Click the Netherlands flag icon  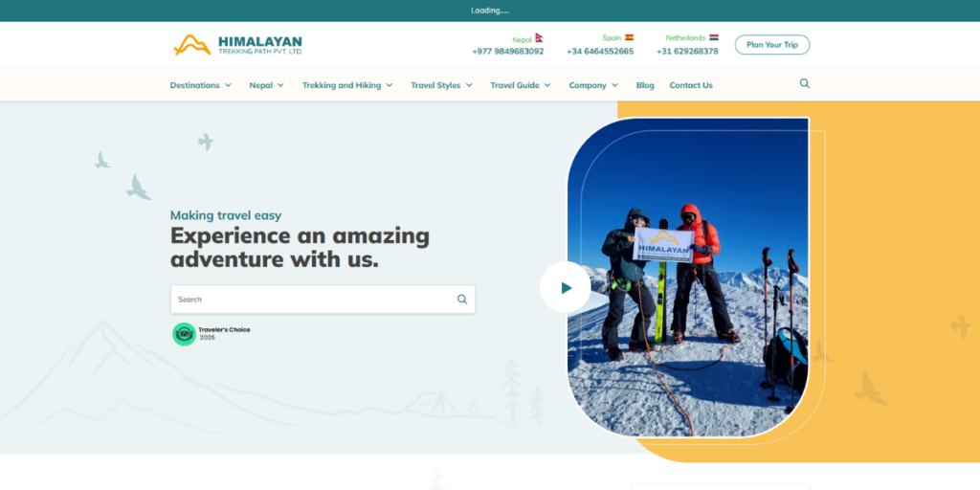point(714,37)
